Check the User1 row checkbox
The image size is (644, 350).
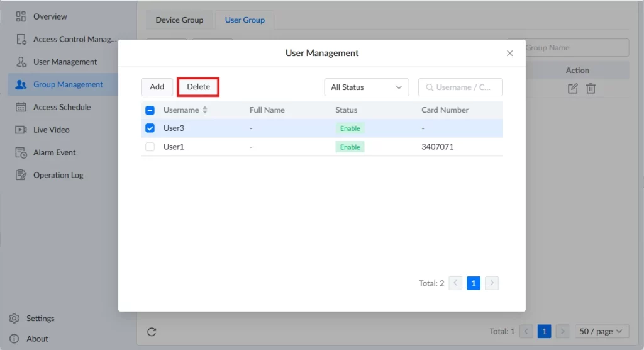[x=150, y=147]
